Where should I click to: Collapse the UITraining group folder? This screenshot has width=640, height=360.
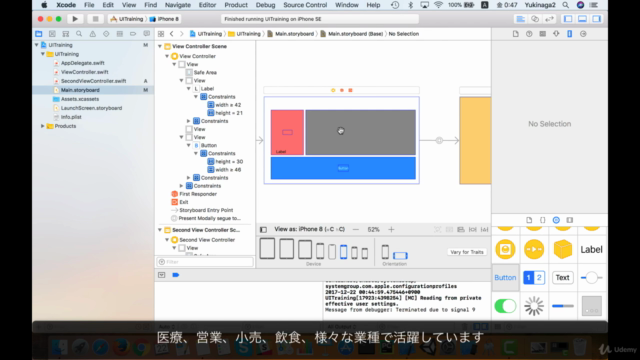(42, 54)
